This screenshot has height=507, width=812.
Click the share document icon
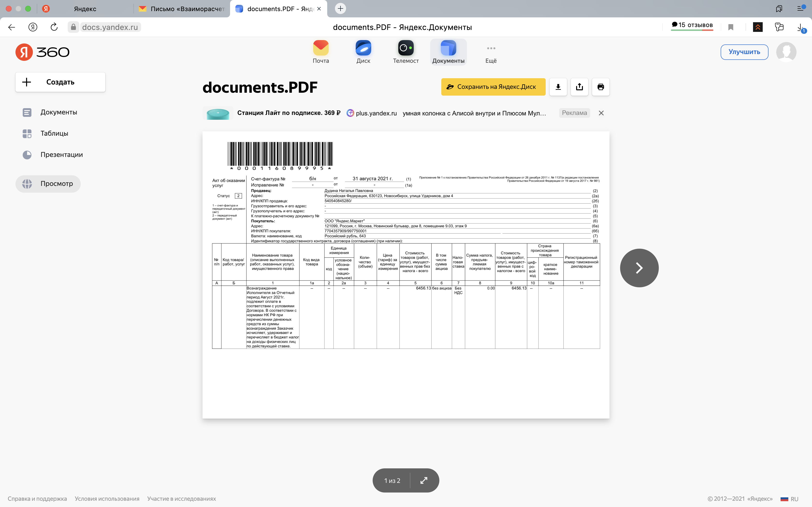tap(580, 87)
